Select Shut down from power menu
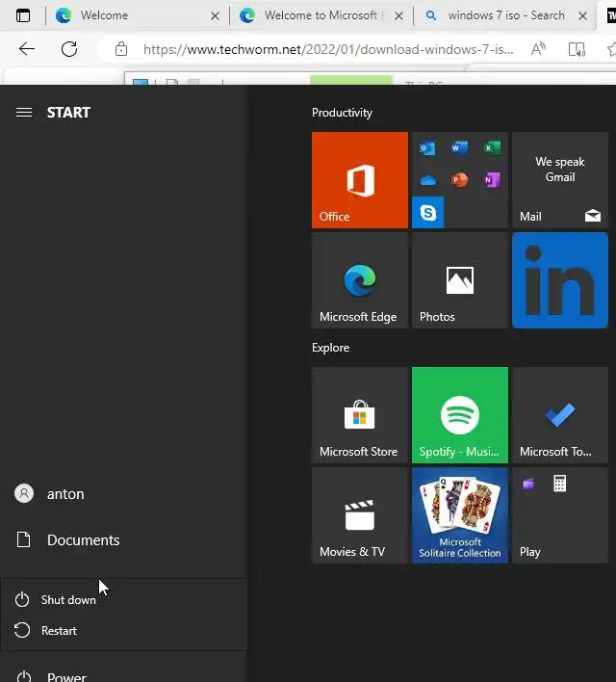This screenshot has height=682, width=616. pyautogui.click(x=123, y=600)
